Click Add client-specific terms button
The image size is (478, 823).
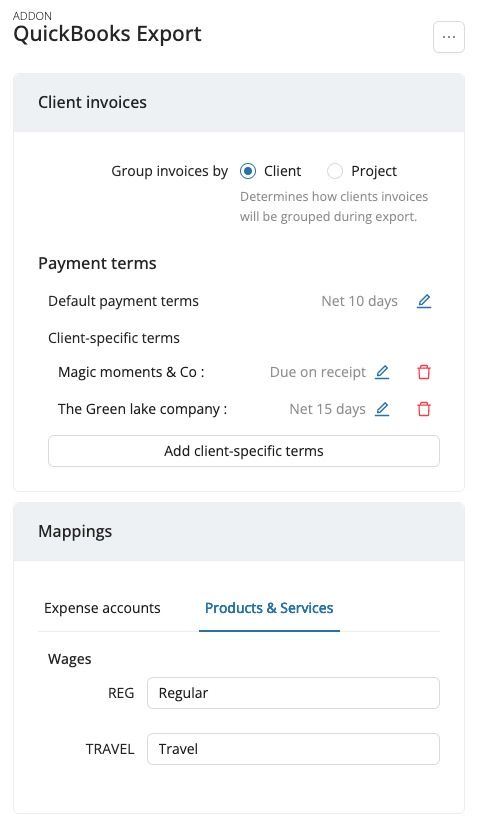click(244, 451)
